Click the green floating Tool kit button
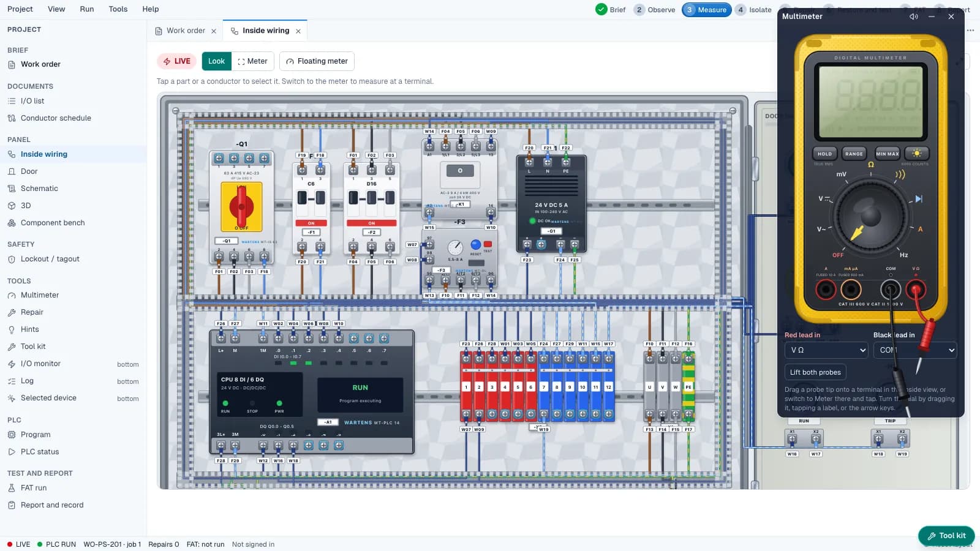980x551 pixels. click(946, 536)
